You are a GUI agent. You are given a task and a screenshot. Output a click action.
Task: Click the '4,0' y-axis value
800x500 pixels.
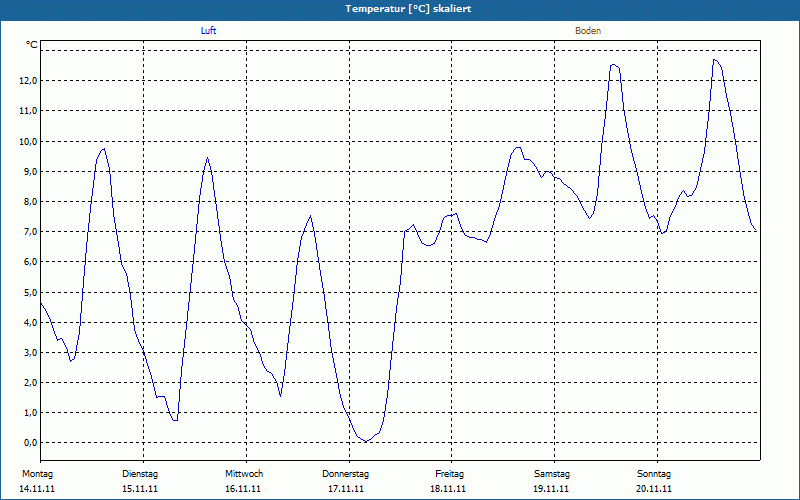tap(31, 322)
